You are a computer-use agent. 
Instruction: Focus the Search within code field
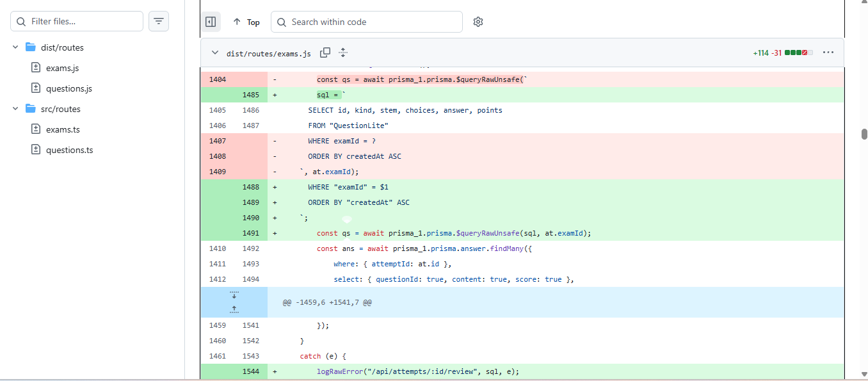pyautogui.click(x=367, y=22)
